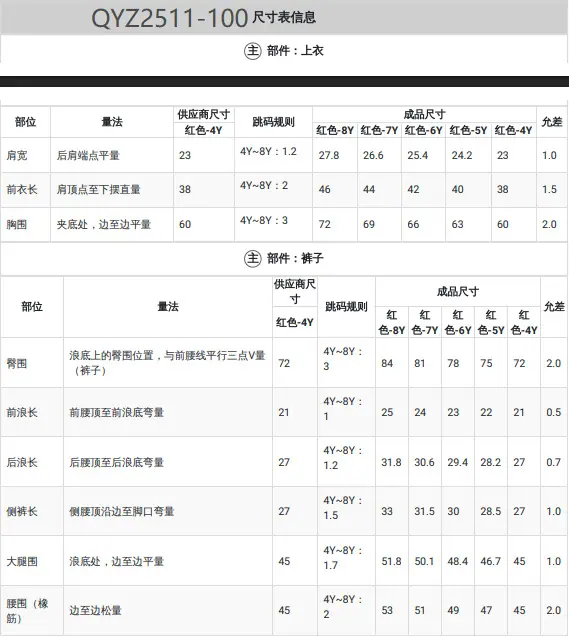This screenshot has height=637, width=569.
Task: Click the 腰围 红色-8Y value 53
Action: coord(387,611)
